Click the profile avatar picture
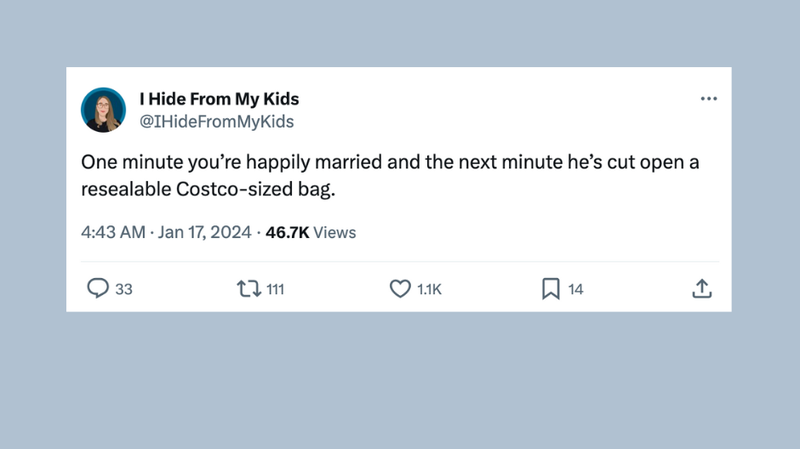Viewport: 800px width, 449px height. 102,110
